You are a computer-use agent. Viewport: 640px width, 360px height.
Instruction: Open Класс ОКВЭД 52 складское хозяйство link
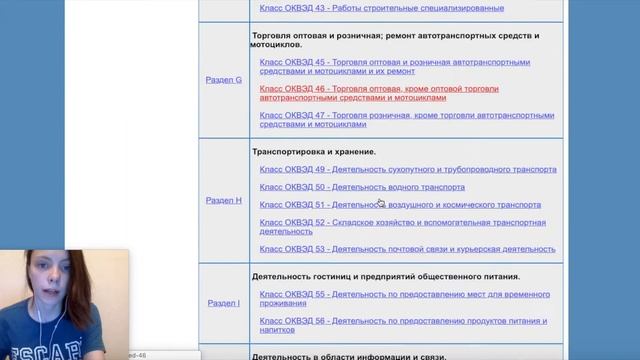402,227
